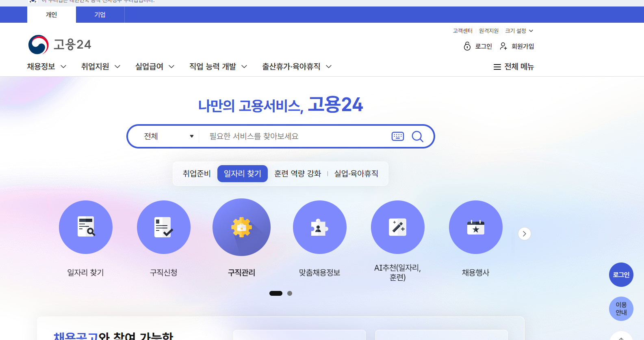Click floating 로그인 round button
Image resolution: width=644 pixels, height=340 pixels.
tap(621, 275)
